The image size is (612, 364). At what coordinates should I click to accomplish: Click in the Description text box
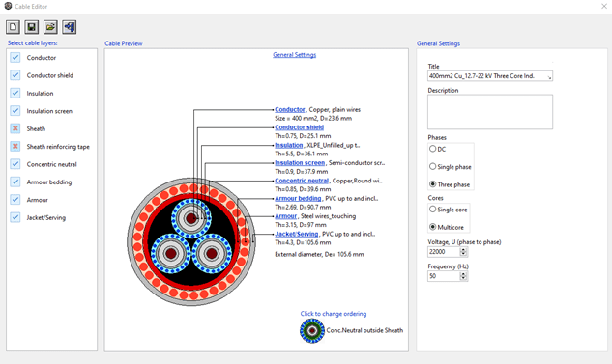click(x=490, y=112)
